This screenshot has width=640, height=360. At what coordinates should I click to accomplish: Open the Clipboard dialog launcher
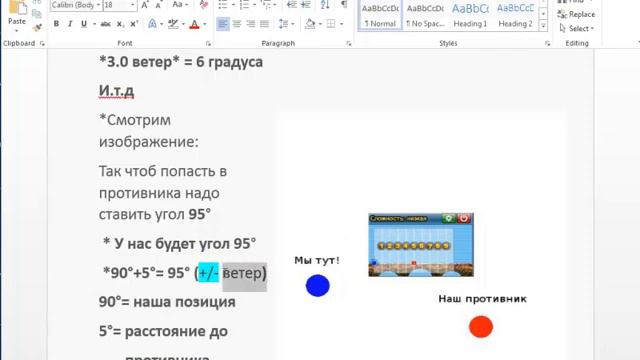(42, 43)
